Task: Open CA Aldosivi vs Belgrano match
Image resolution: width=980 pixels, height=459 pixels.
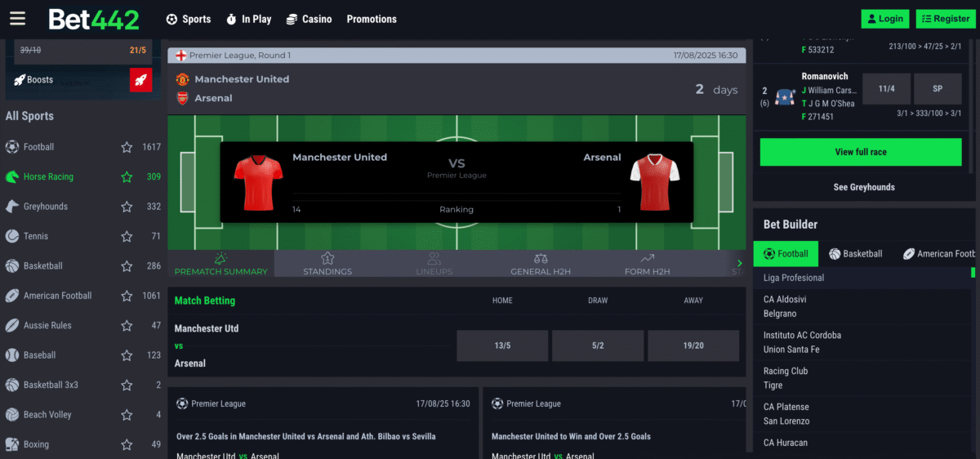Action: (x=862, y=306)
